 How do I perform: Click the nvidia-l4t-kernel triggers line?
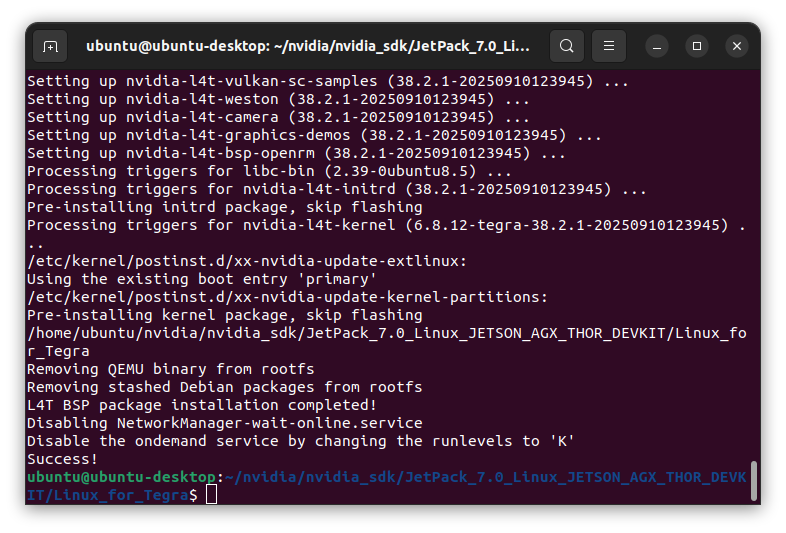point(386,234)
